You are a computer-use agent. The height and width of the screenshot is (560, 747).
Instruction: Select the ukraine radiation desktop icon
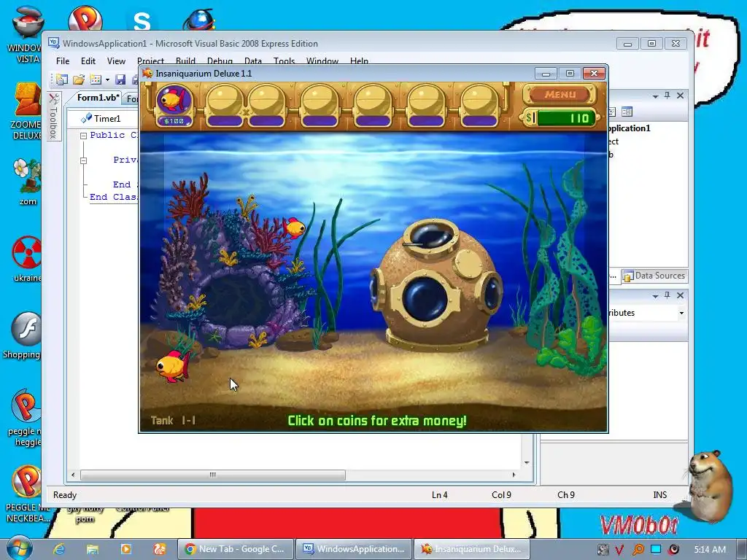pyautogui.click(x=27, y=259)
